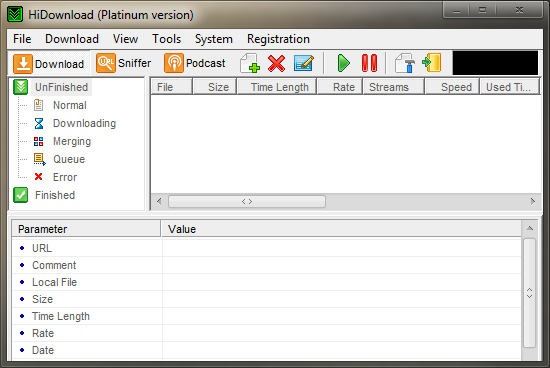Click the parameter panel scroll up arrow
The image size is (550, 368).
point(530,229)
